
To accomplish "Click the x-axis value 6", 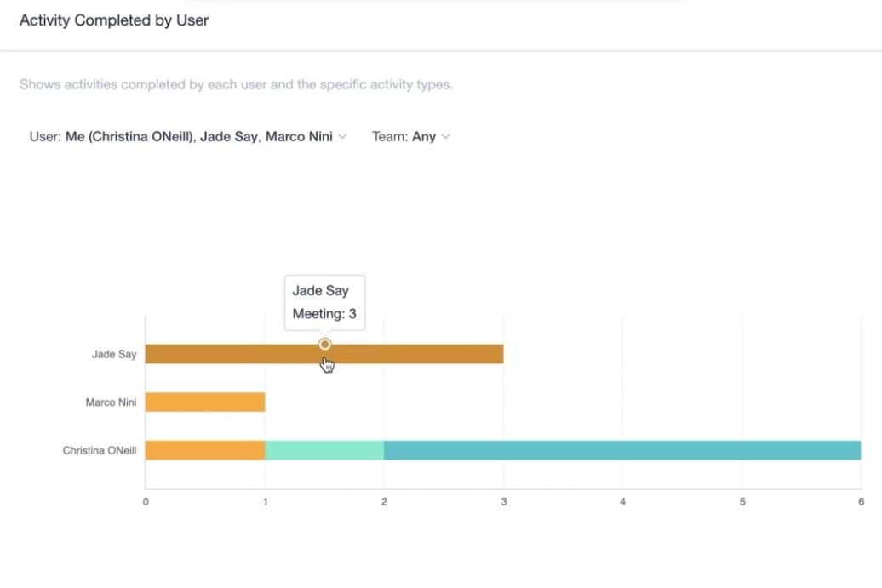I will pyautogui.click(x=862, y=501).
